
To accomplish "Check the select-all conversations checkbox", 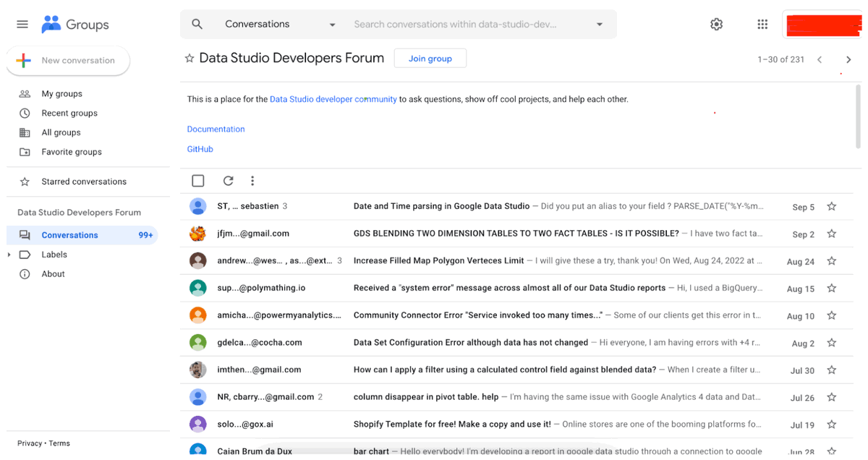I will pos(197,180).
